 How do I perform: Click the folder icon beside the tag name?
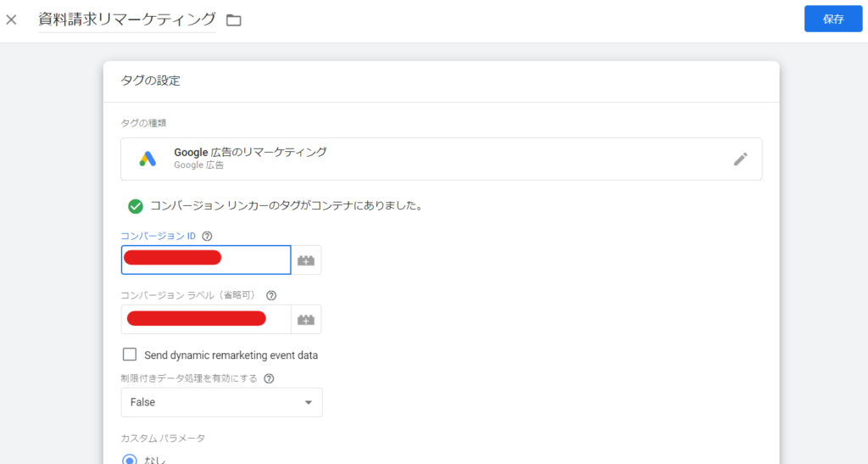point(234,20)
